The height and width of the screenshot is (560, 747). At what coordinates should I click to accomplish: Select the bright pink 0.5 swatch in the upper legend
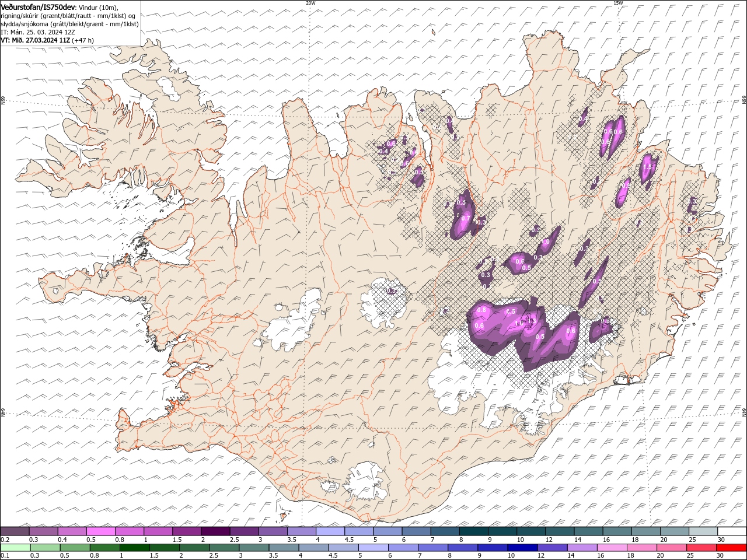coord(100,531)
